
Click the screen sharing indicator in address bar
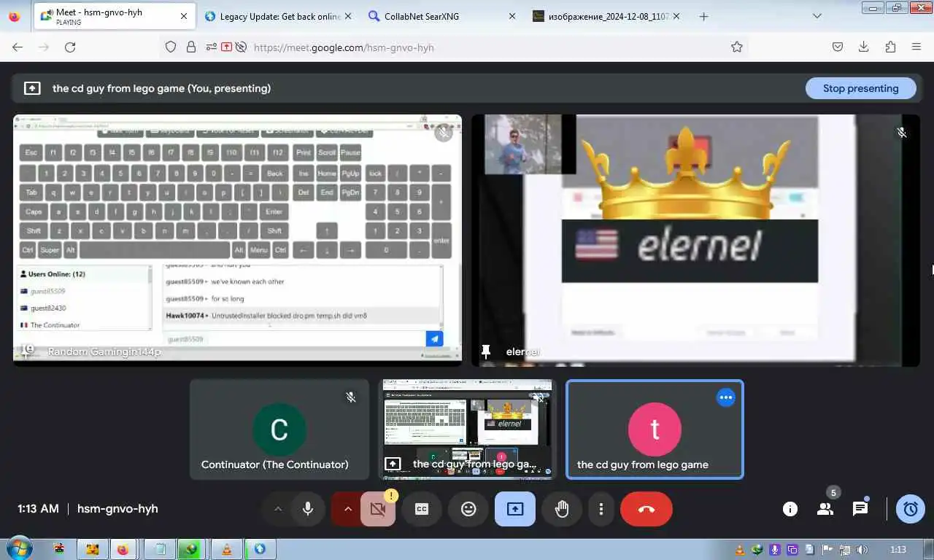tap(226, 47)
